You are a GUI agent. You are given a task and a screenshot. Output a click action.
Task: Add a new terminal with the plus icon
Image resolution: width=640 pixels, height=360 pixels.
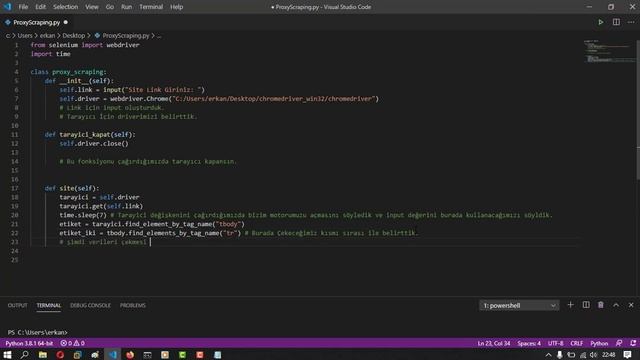click(570, 305)
